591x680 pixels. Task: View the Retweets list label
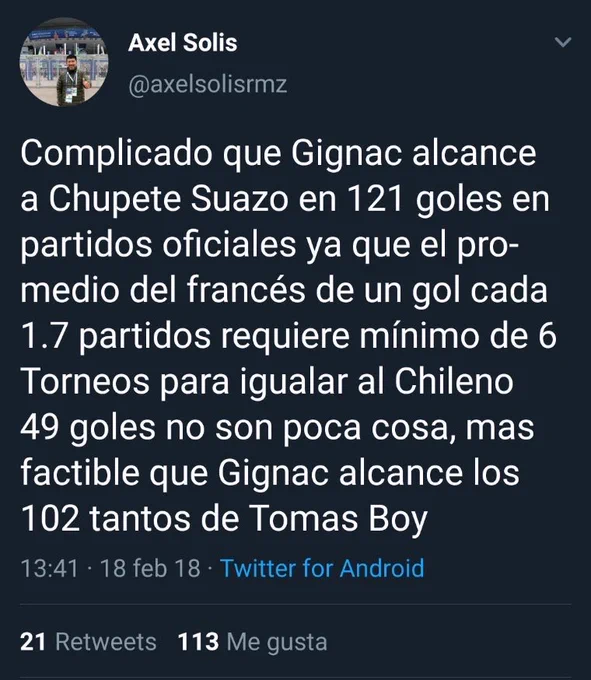coord(106,642)
